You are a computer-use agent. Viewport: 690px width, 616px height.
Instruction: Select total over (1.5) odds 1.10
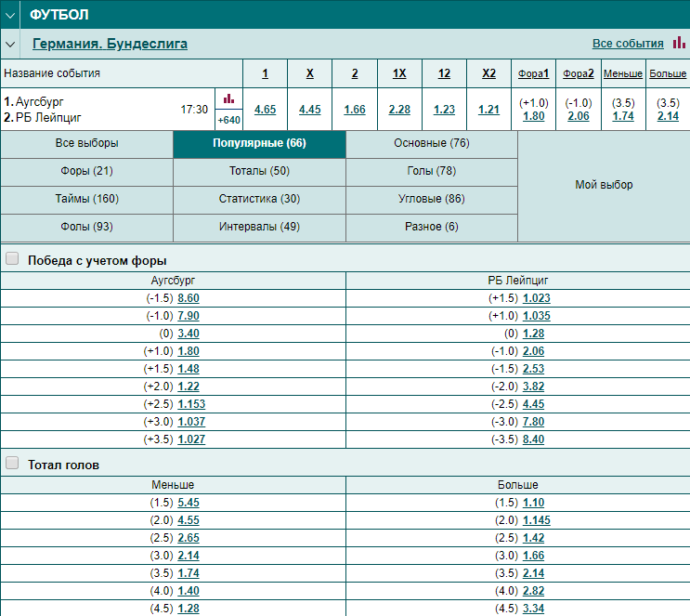[x=533, y=503]
